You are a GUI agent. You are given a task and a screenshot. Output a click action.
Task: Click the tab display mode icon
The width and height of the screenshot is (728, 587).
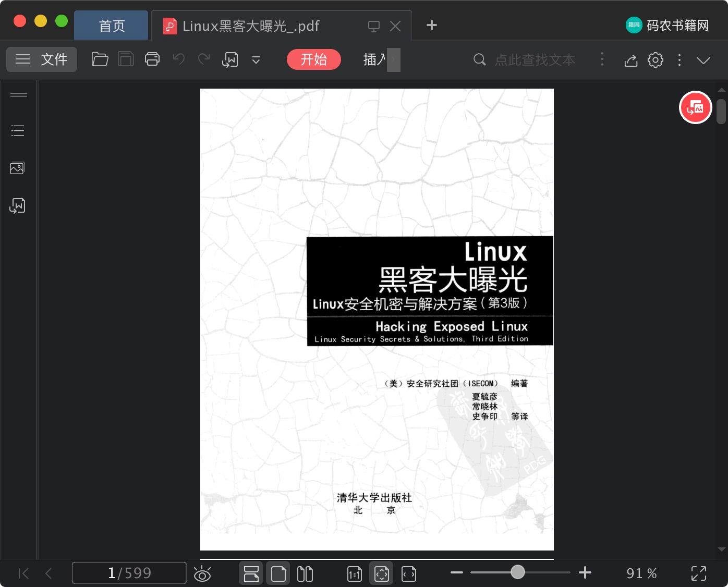(x=374, y=26)
